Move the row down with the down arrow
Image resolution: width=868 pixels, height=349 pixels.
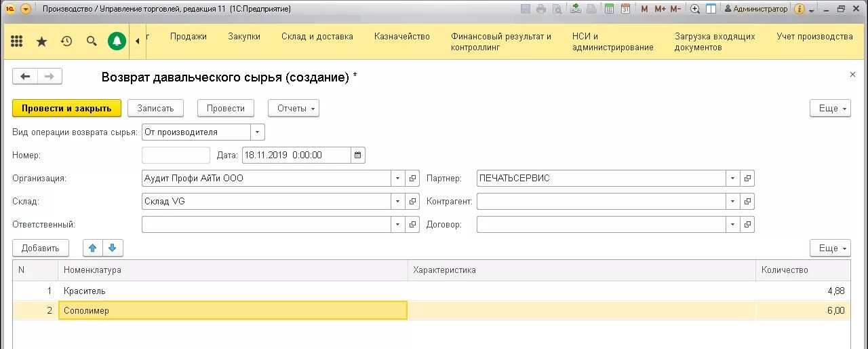[x=113, y=248]
